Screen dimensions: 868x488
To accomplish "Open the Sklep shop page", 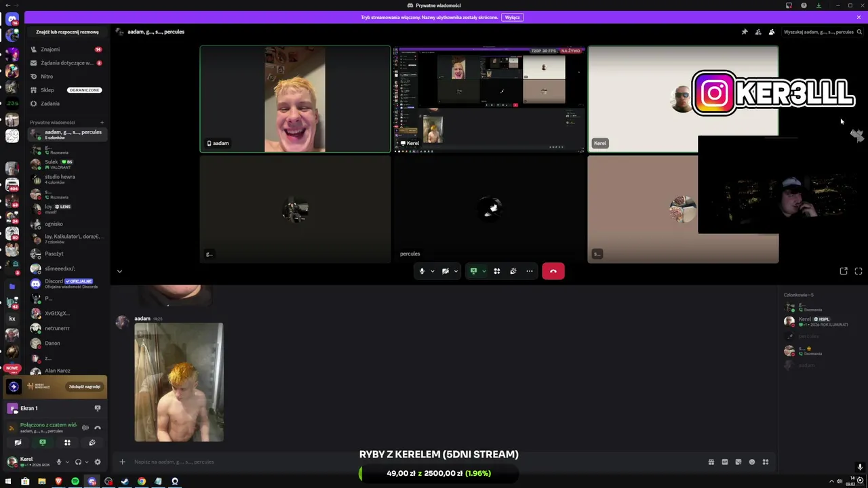I will point(66,90).
